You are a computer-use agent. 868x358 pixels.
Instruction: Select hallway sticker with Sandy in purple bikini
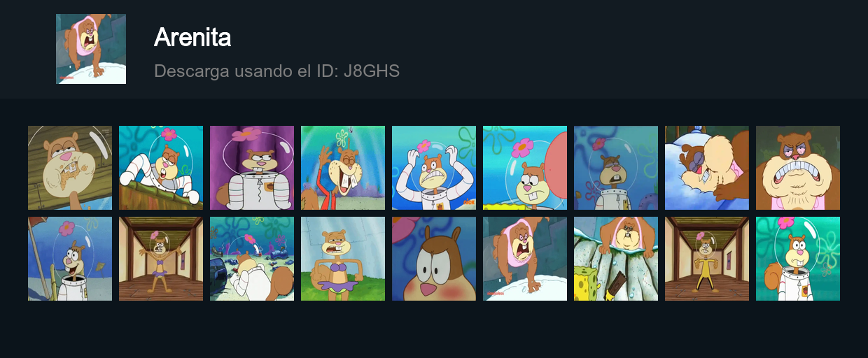tap(161, 259)
